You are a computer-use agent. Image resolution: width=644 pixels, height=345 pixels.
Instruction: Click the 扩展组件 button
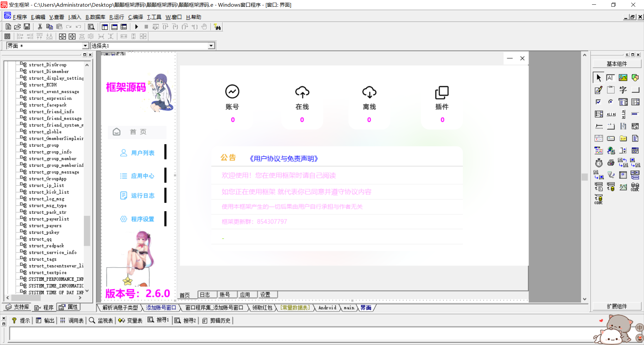616,306
